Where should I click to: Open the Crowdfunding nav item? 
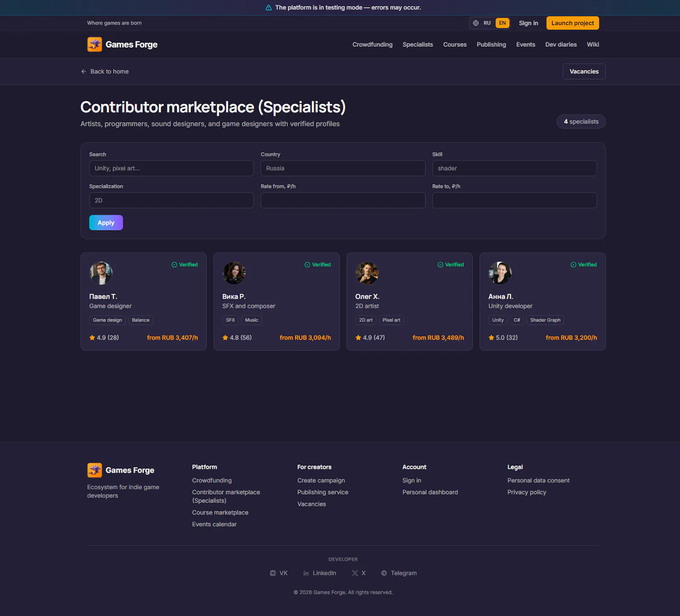(x=372, y=45)
